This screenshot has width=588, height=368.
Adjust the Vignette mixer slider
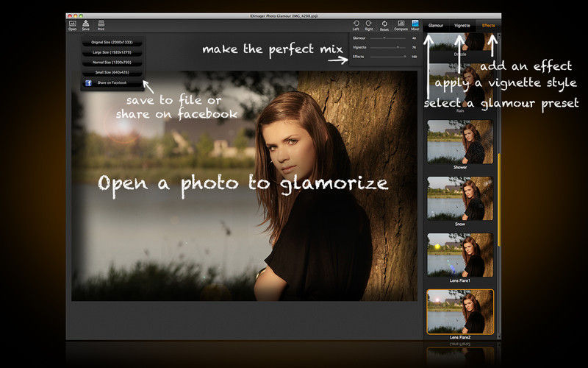click(x=388, y=47)
